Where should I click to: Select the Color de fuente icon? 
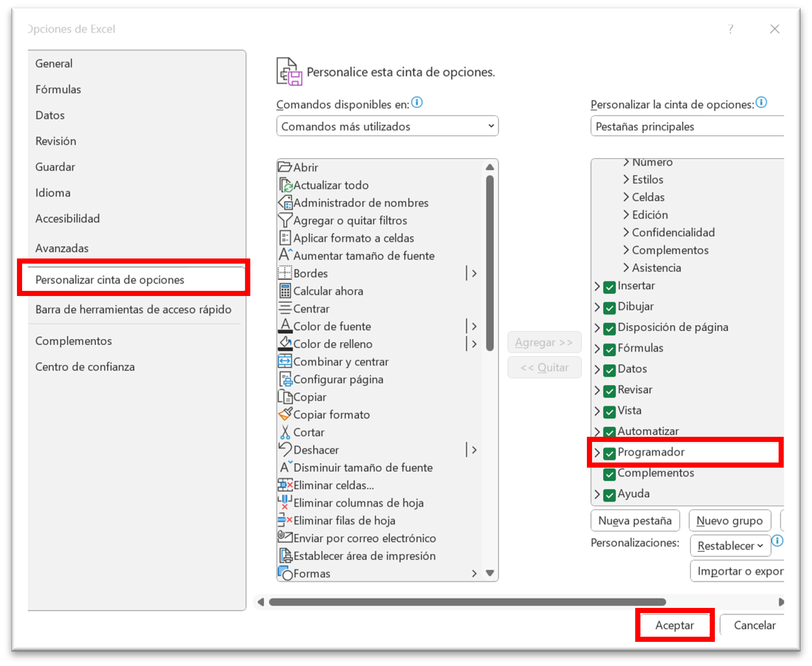coord(285,326)
